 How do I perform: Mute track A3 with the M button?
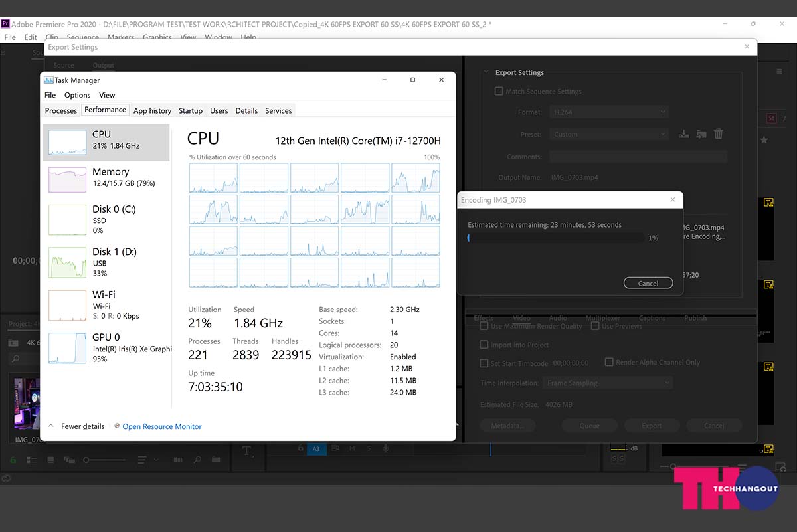pos(353,449)
